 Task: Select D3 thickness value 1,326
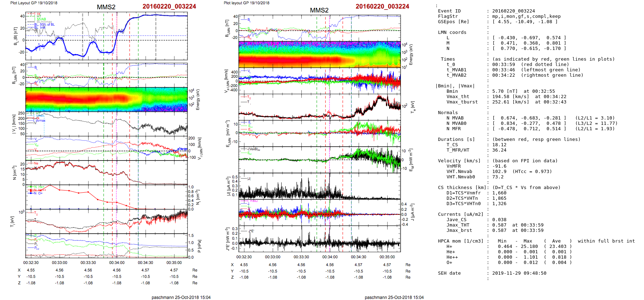point(499,204)
